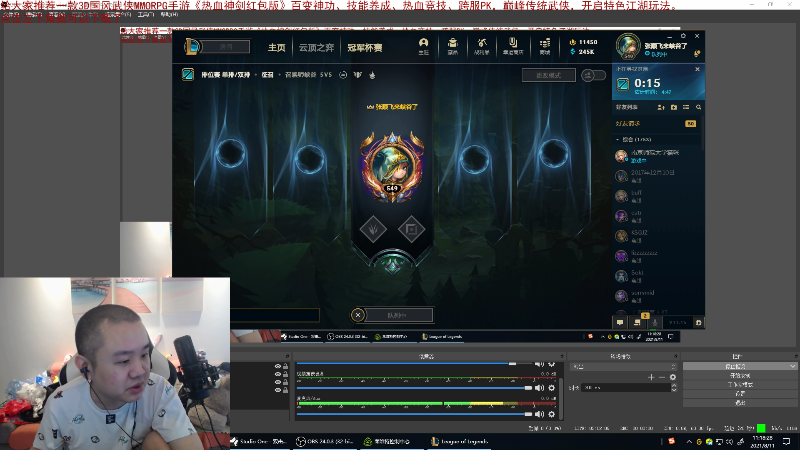Click the add friend icon
The height and width of the screenshot is (450, 800).
[661, 107]
